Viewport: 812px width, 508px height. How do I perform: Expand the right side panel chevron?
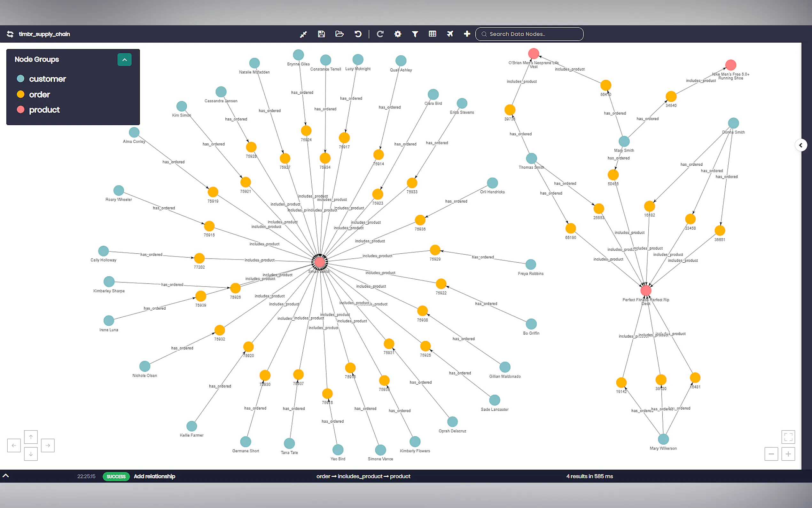point(800,145)
